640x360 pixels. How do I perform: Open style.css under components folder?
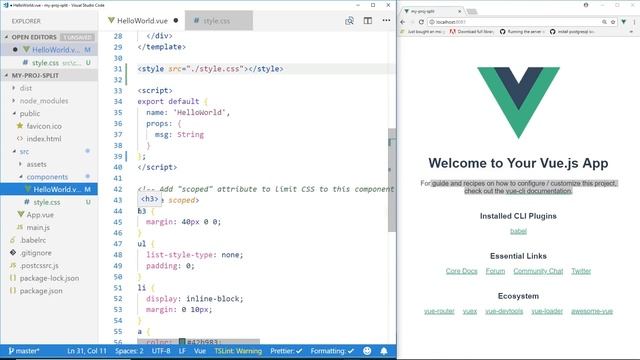coord(47,202)
